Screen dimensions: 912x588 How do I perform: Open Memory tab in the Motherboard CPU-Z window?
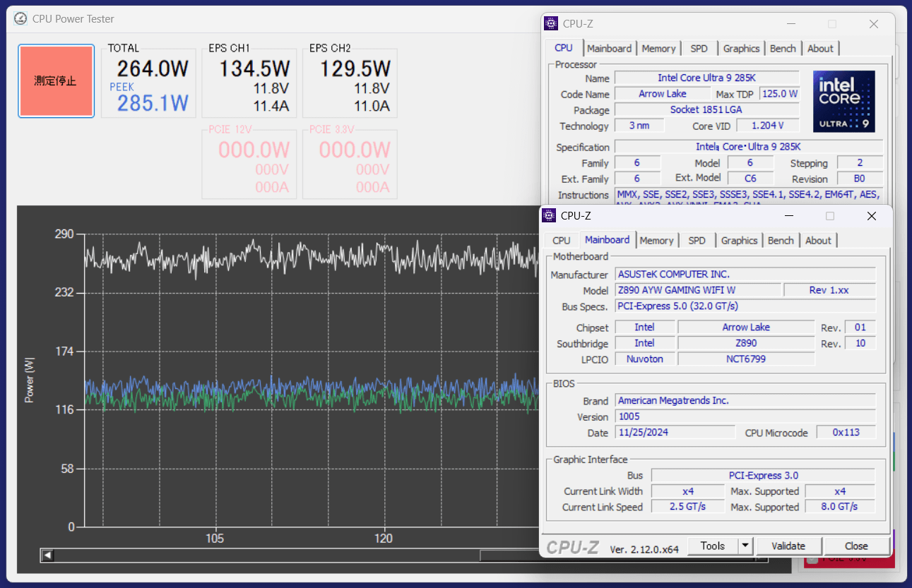click(x=656, y=241)
